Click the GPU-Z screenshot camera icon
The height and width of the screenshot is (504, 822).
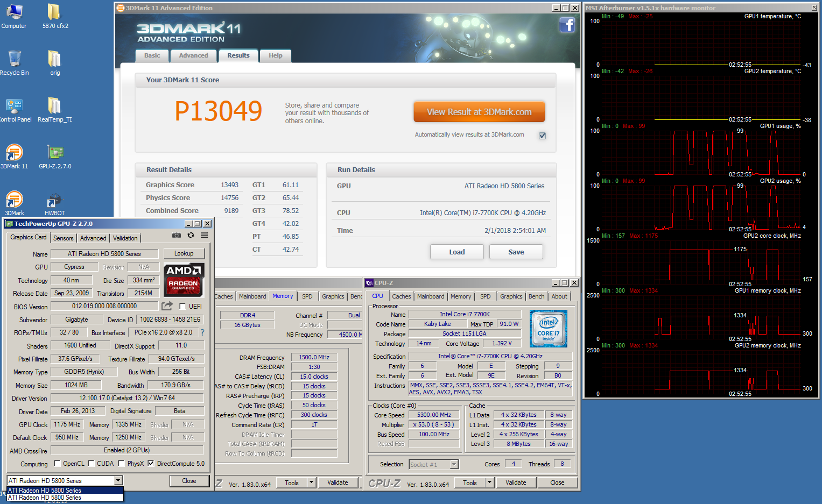[x=177, y=236]
